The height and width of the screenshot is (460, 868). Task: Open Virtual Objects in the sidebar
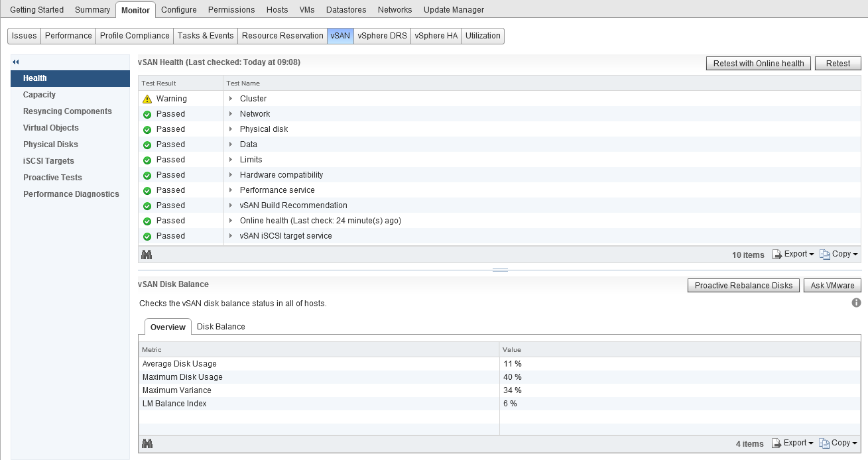click(x=70, y=128)
